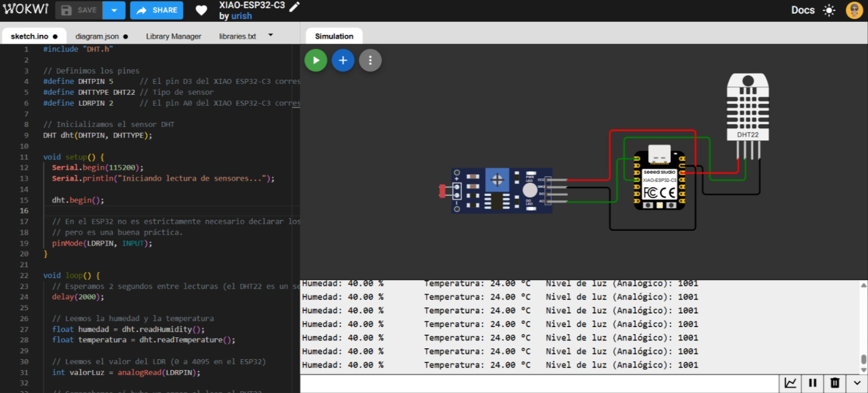
Task: Select the XIAO-ESP32-C3 board in the diagram
Action: click(x=659, y=178)
